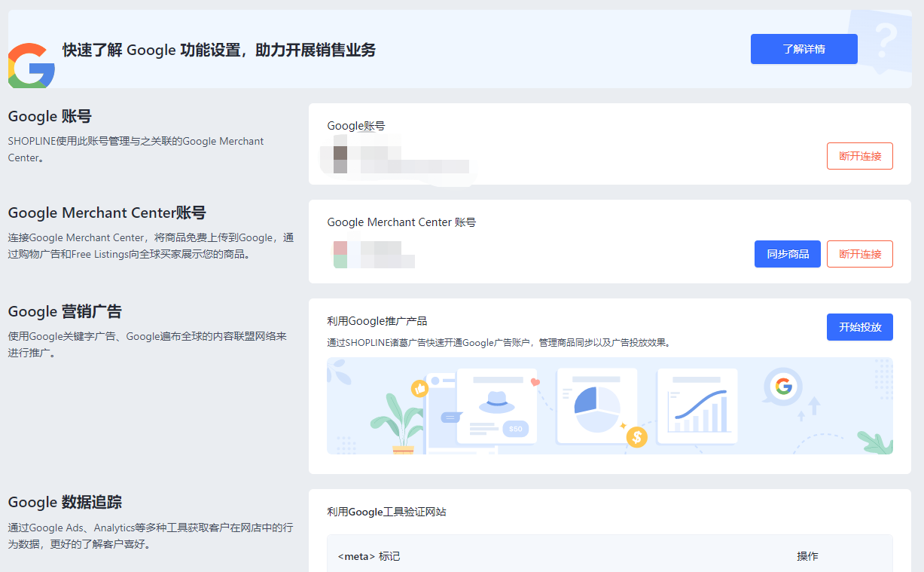Viewport: 924px width, 572px height.
Task: Click the 利用Google推广产品 title text
Action: click(x=378, y=320)
